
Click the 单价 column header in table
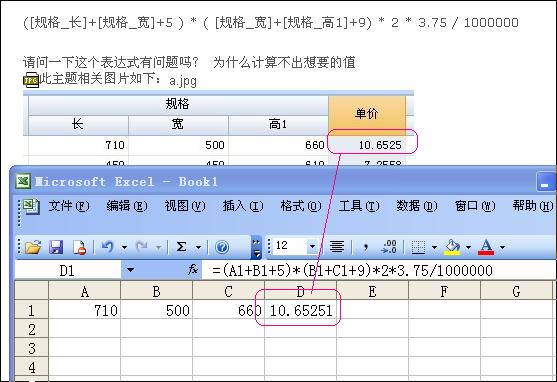point(367,114)
